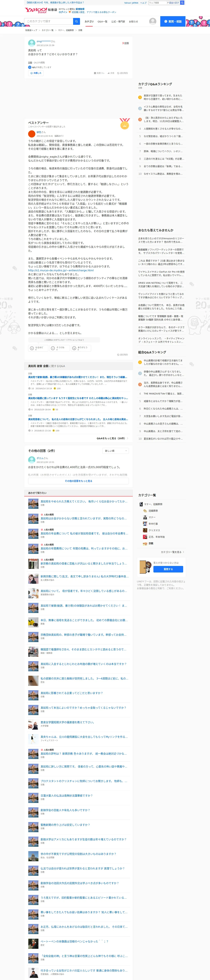Select the お知らせ tab
Screen dimensions: 210x980
tap(133, 22)
